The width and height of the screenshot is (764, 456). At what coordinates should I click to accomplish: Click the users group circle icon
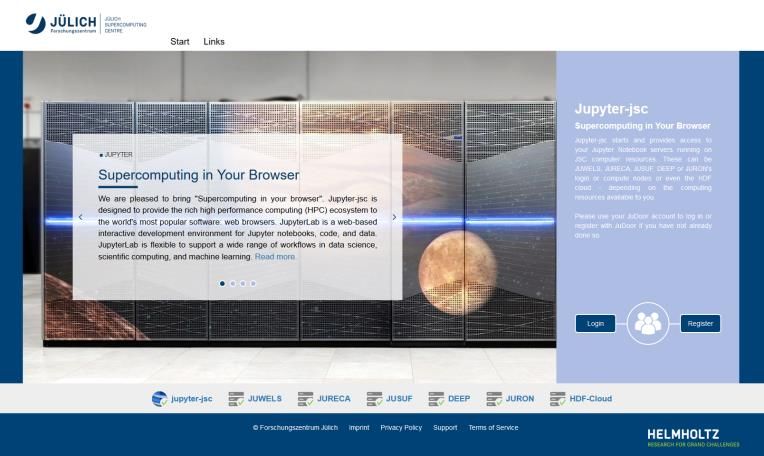[648, 323]
